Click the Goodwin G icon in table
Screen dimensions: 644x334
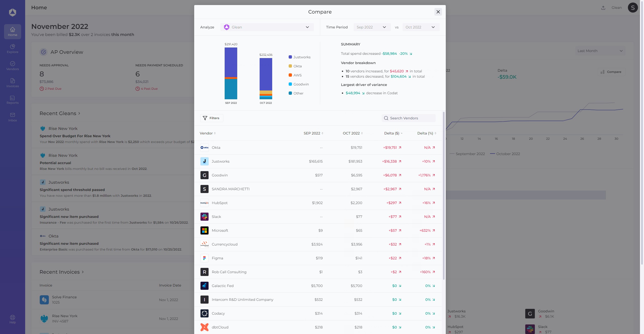[x=204, y=175]
